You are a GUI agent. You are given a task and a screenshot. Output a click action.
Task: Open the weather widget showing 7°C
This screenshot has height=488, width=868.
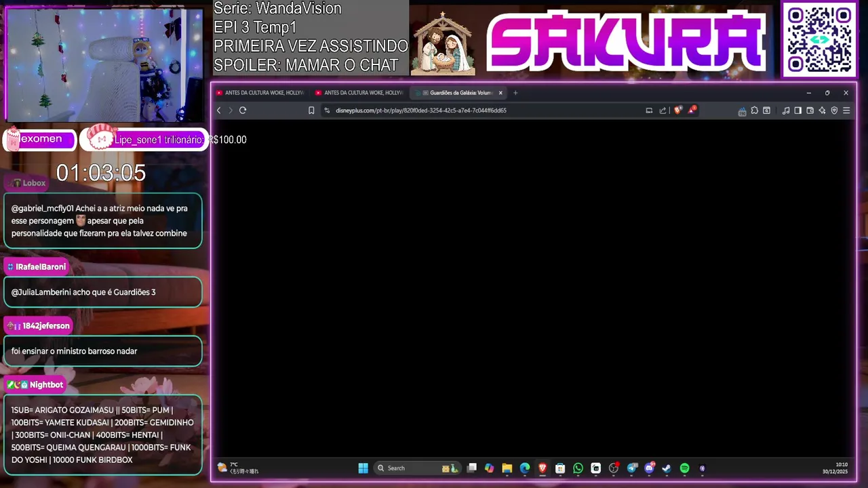(x=237, y=468)
